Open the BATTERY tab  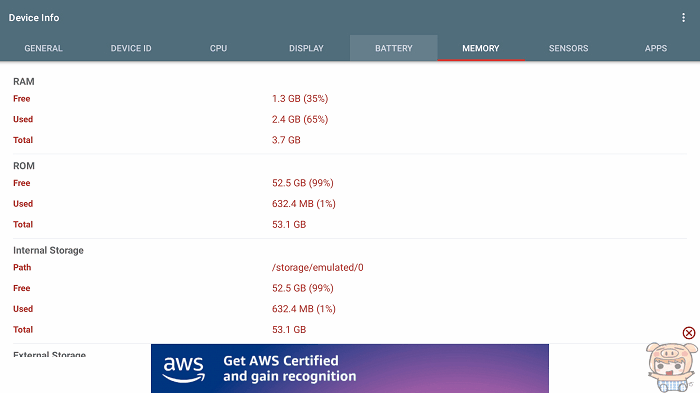point(393,48)
